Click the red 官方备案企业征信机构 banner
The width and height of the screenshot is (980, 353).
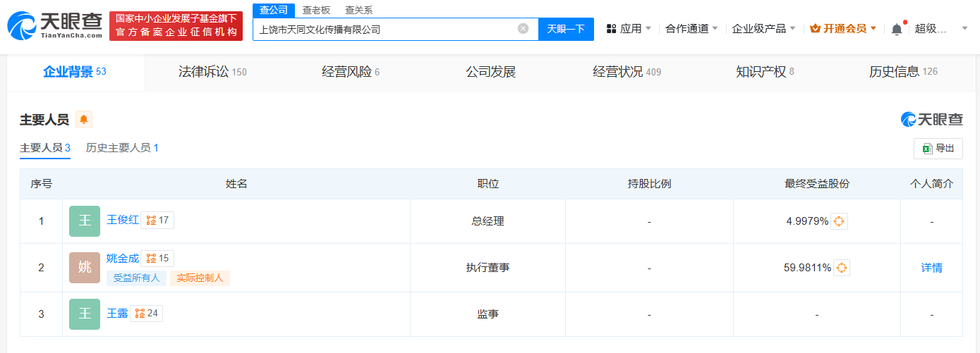point(176,25)
